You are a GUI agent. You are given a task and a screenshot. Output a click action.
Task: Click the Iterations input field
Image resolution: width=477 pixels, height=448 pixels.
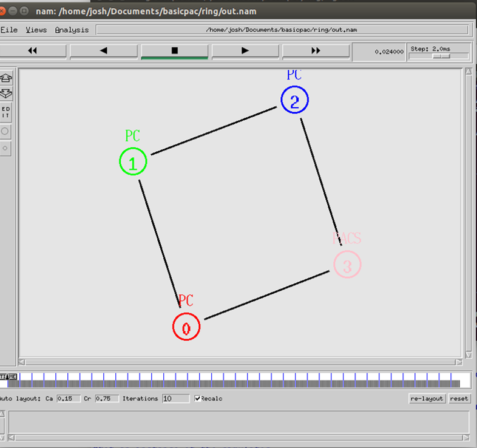(175, 398)
